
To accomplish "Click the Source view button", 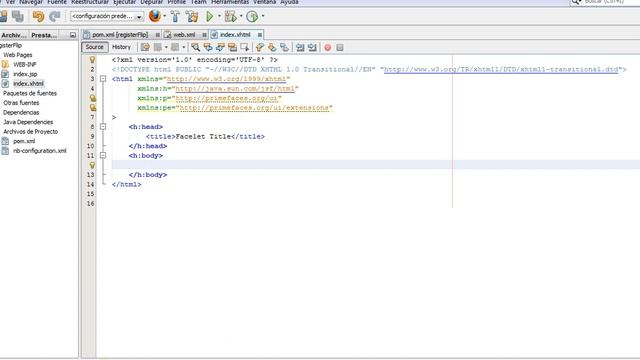I will (x=95, y=47).
